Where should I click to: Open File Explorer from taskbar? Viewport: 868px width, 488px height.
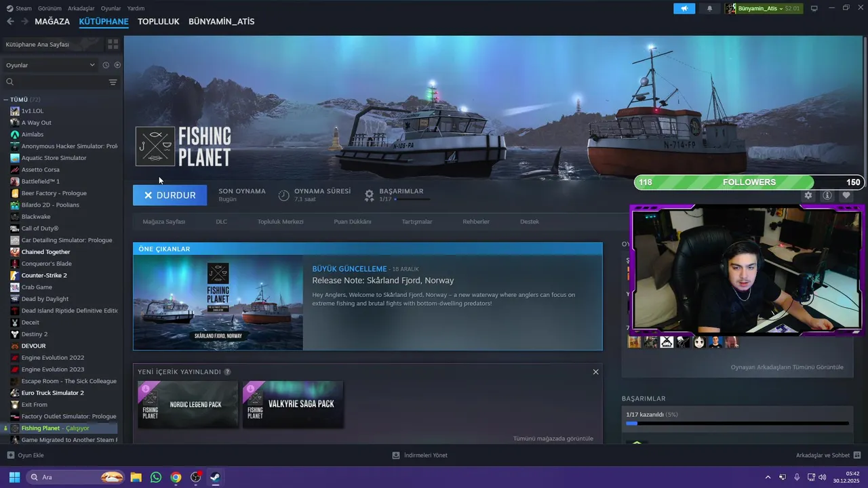pos(136,477)
